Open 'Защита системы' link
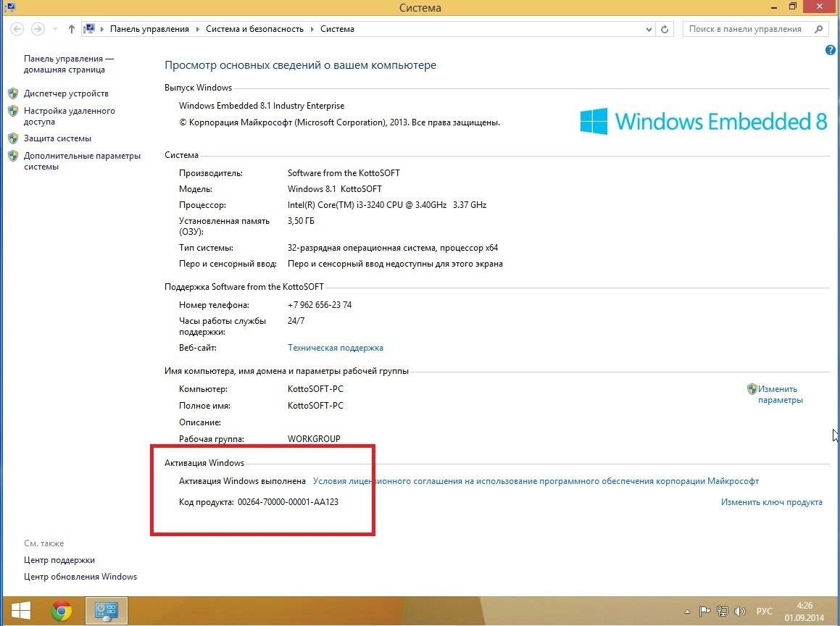This screenshot has width=840, height=626. tap(57, 138)
